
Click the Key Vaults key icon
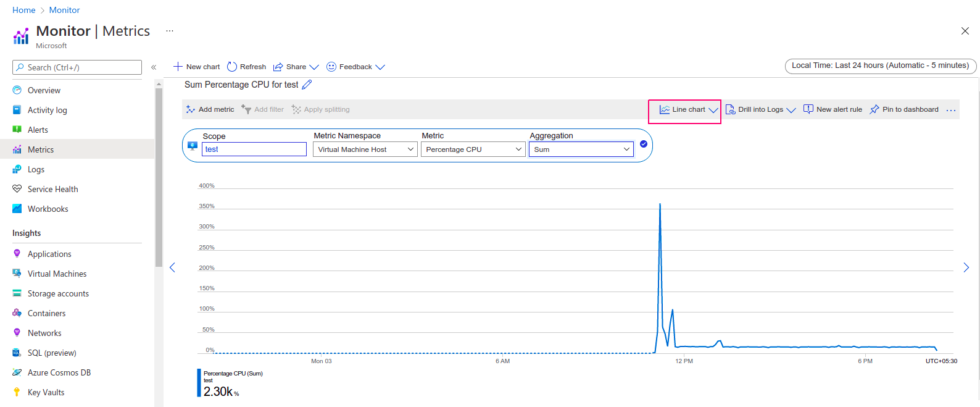click(x=17, y=392)
